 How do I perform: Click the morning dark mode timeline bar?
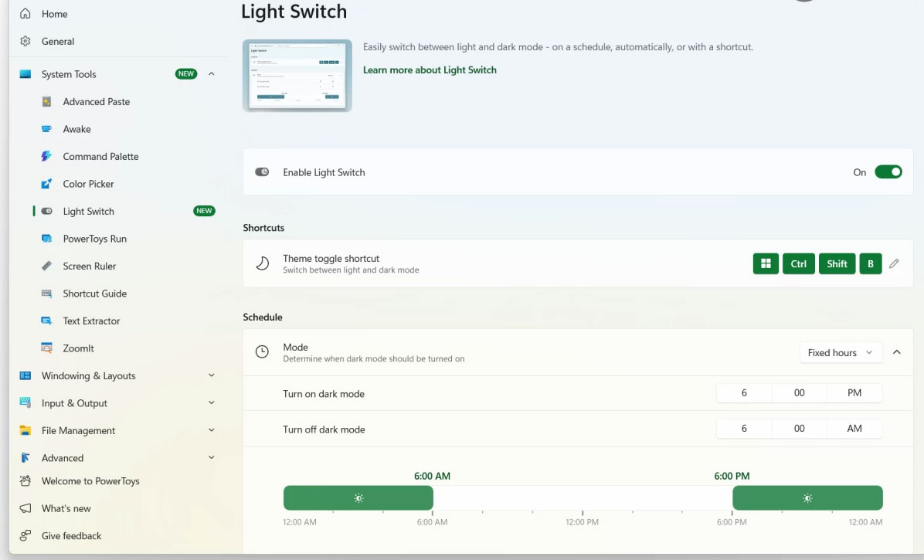click(x=358, y=497)
